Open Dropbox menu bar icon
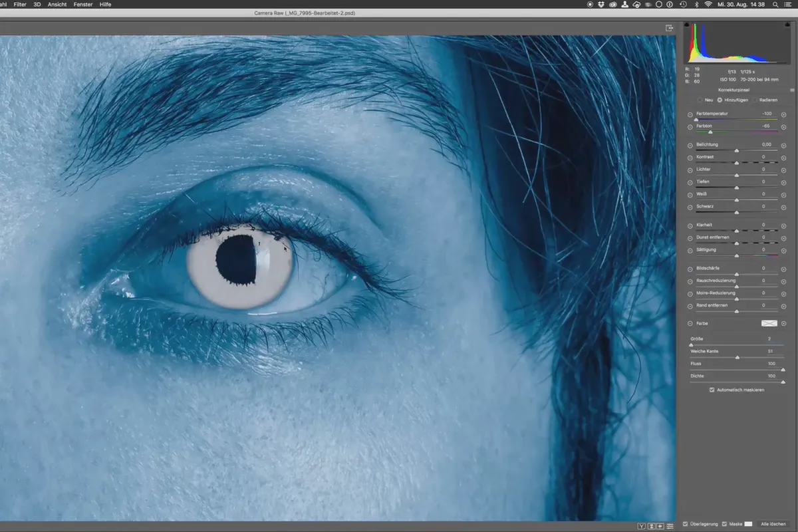This screenshot has width=798, height=532. coord(602,4)
